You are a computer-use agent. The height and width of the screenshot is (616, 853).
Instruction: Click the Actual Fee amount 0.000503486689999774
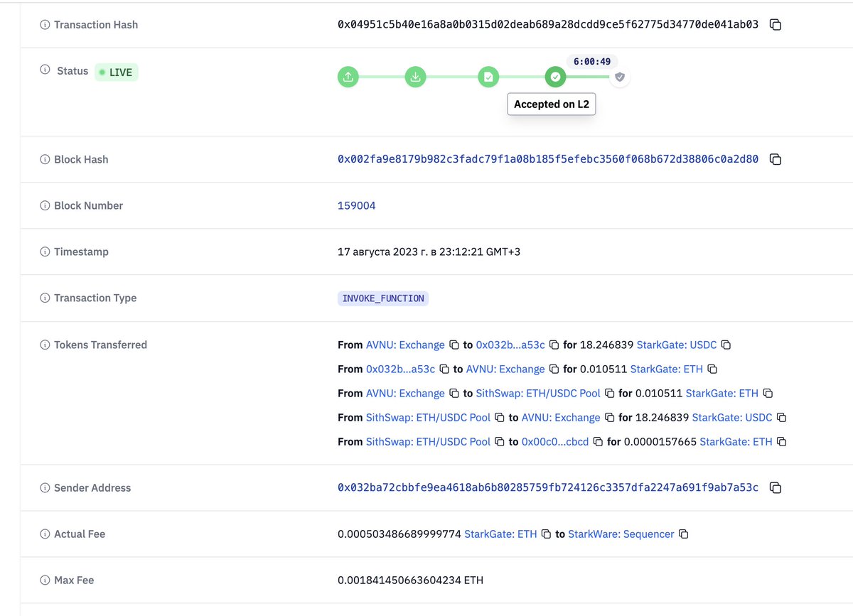tap(399, 534)
